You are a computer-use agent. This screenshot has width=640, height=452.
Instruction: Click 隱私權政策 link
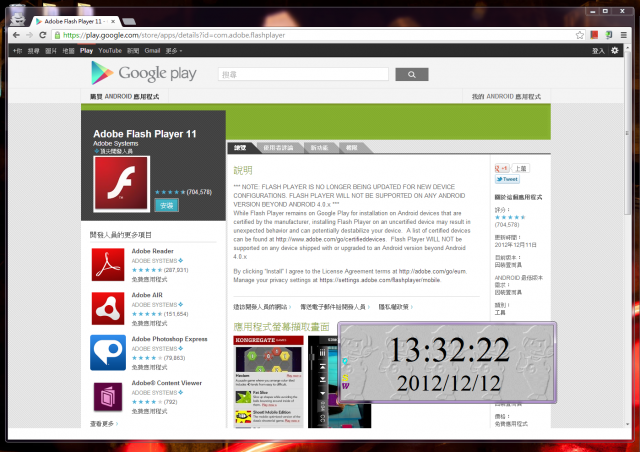coord(395,307)
